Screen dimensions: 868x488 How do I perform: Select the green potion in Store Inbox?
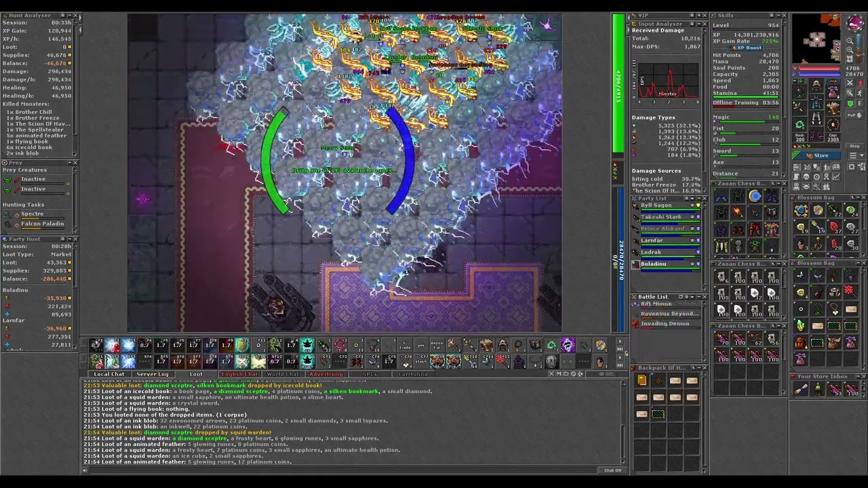click(x=817, y=388)
